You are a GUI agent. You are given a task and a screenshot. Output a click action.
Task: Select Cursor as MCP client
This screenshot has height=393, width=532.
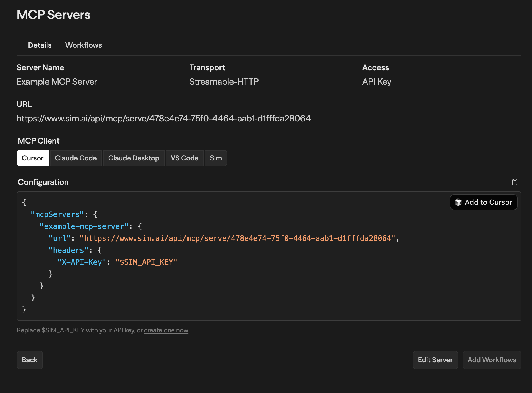click(33, 158)
